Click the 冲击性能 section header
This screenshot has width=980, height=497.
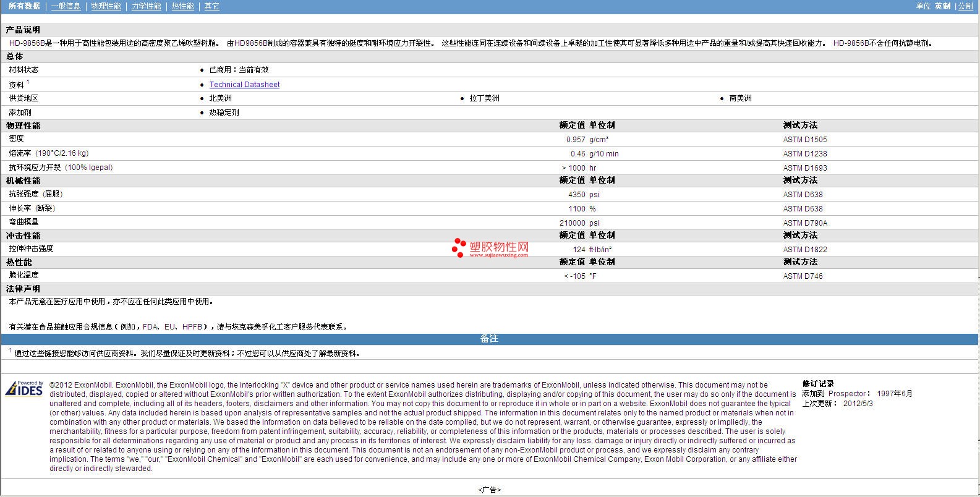pyautogui.click(x=23, y=236)
